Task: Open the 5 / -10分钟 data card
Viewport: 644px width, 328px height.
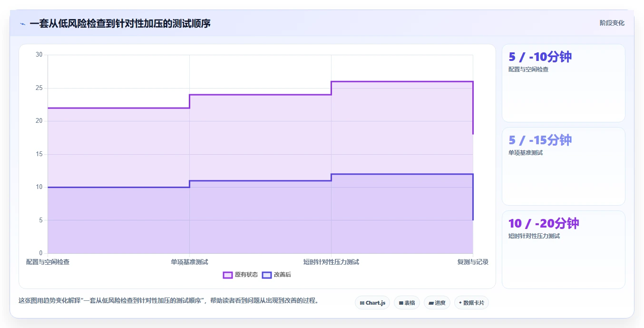Action: tap(564, 83)
